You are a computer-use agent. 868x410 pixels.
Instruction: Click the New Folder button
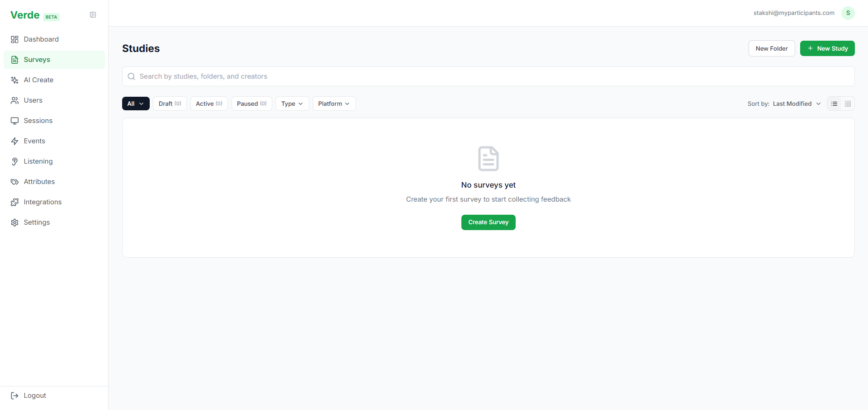[x=771, y=48]
